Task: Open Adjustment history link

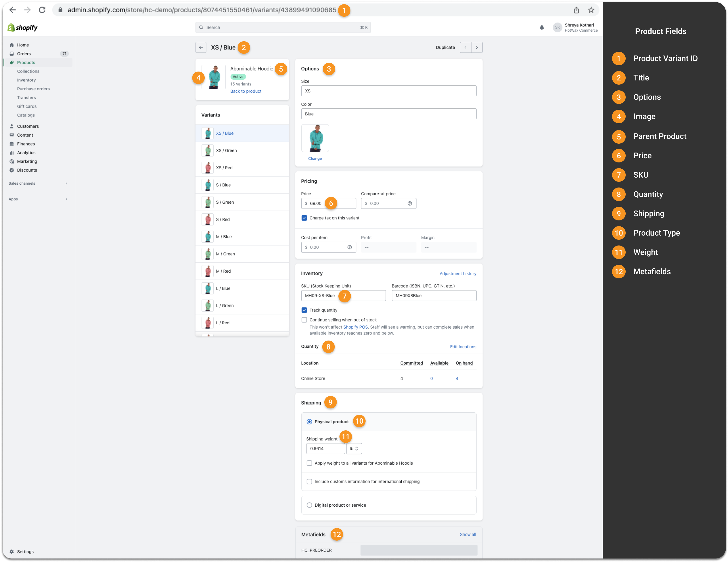Action: pos(458,274)
